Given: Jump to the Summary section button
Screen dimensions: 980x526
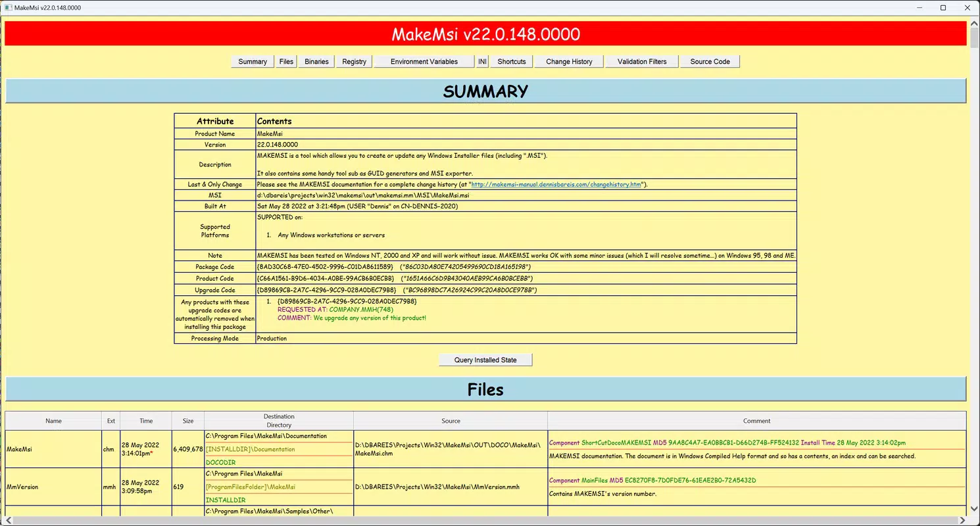Looking at the screenshot, I should point(253,62).
